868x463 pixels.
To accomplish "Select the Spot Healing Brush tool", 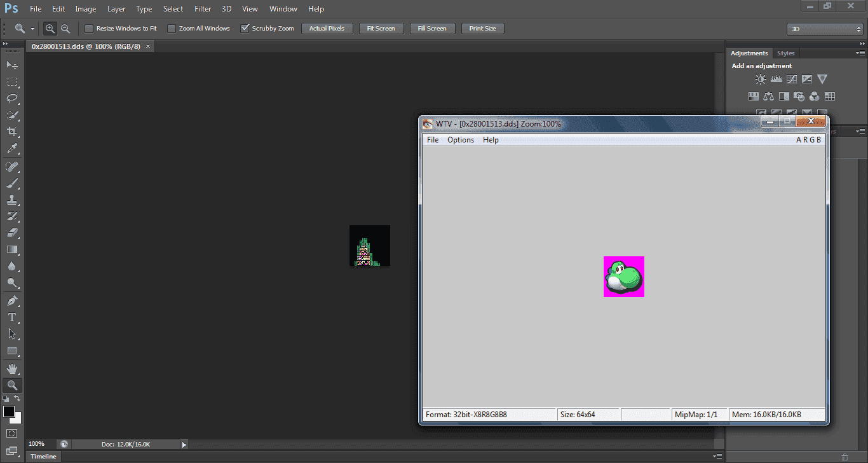I will pos(12,167).
